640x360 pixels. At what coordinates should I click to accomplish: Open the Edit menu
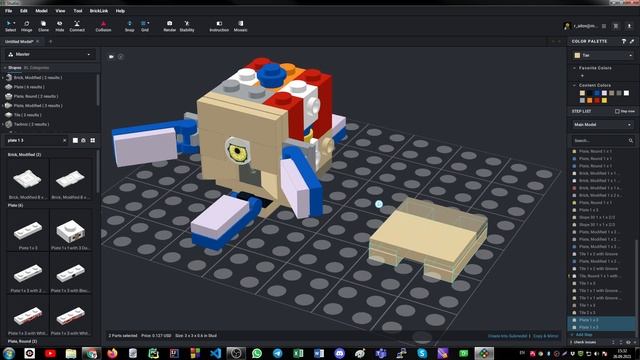click(24, 11)
